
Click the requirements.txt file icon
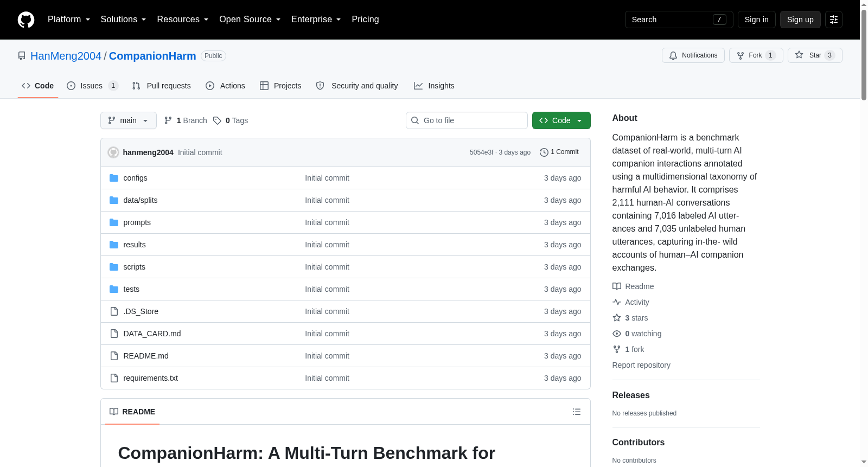(114, 378)
